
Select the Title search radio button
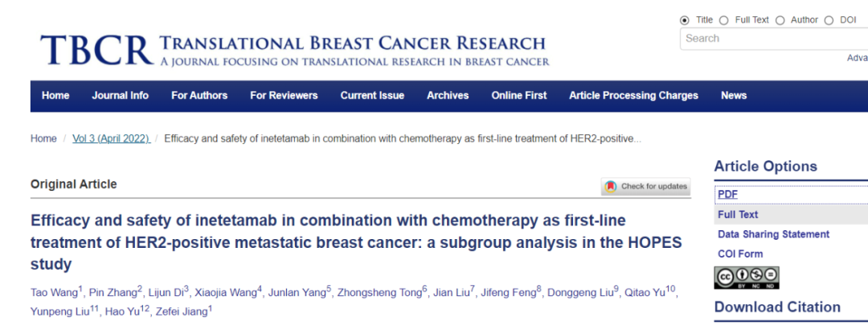[x=685, y=20]
